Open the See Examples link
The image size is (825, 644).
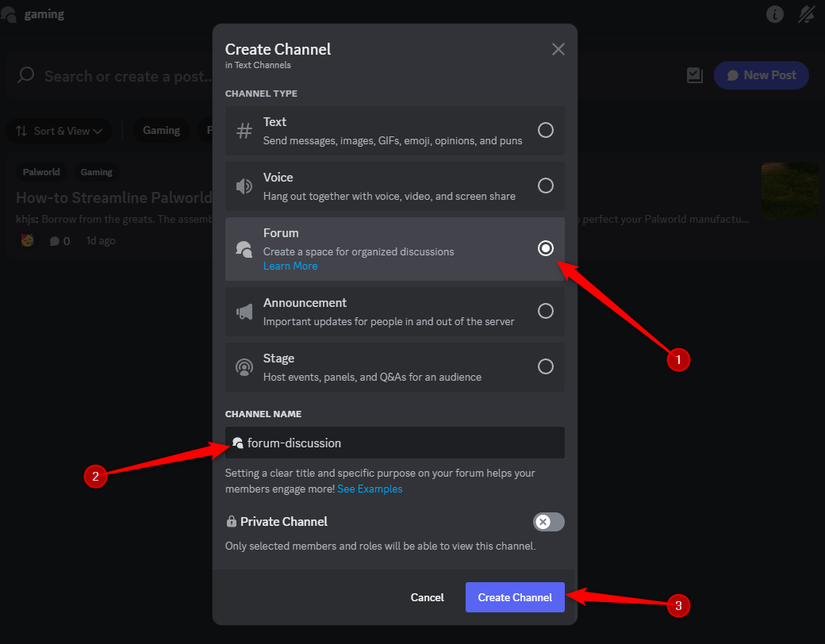pyautogui.click(x=370, y=489)
